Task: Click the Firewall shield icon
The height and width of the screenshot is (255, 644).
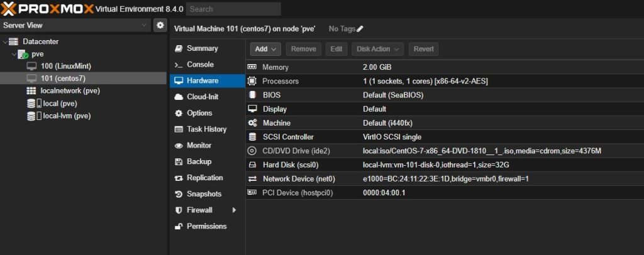Action: [178, 210]
